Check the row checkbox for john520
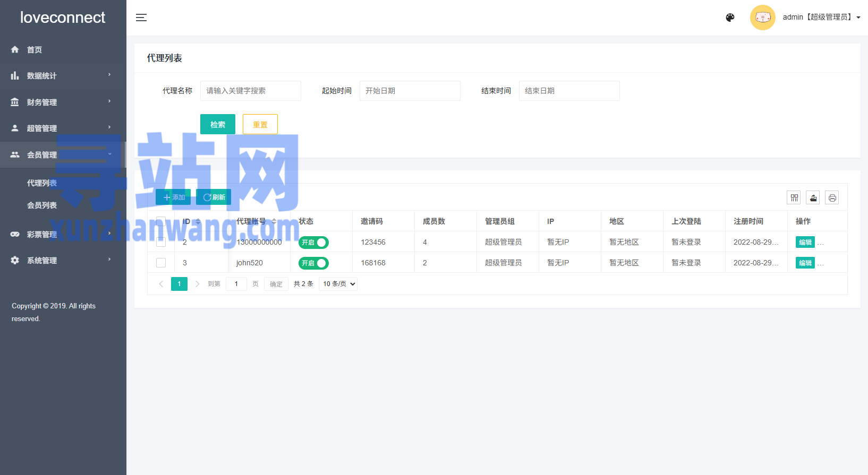This screenshot has height=475, width=868. tap(161, 263)
